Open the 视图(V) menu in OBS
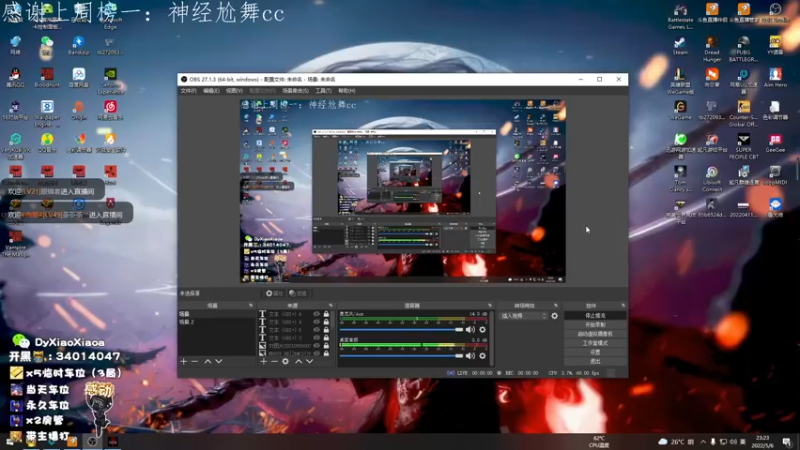 coord(234,91)
